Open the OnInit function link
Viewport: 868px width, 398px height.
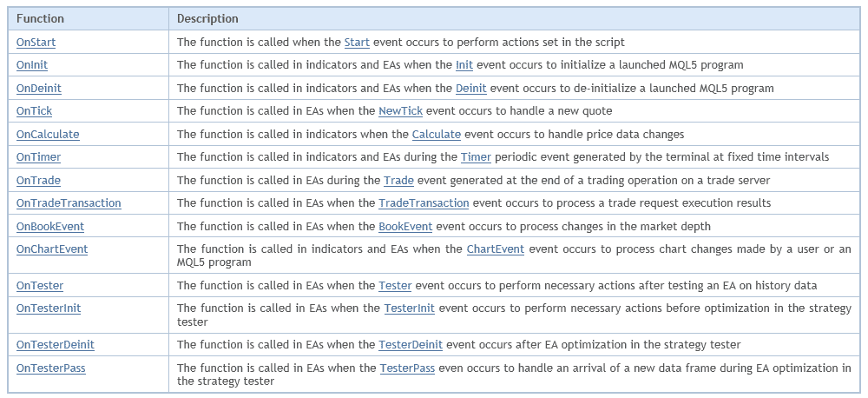[32, 65]
